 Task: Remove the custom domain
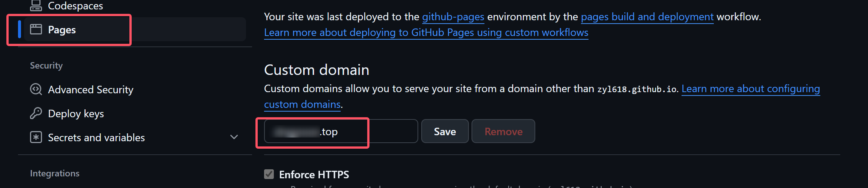point(503,131)
